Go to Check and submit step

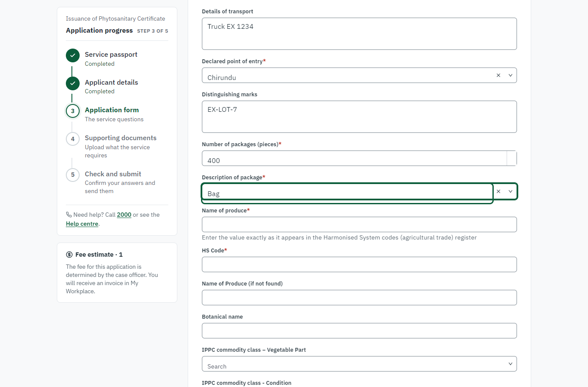click(x=113, y=174)
